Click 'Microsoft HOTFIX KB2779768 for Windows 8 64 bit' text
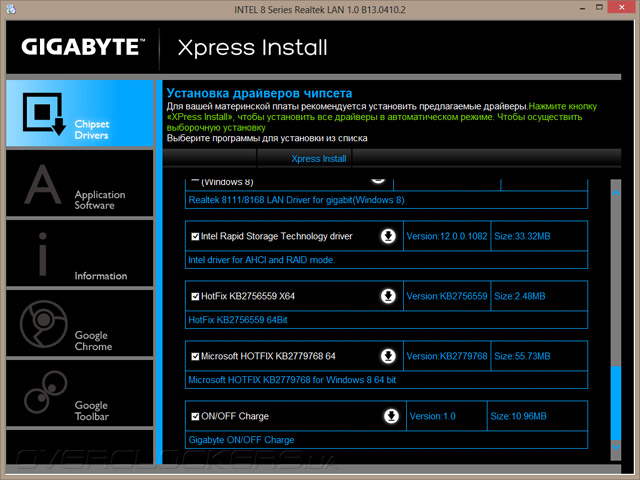Image resolution: width=640 pixels, height=480 pixels. [x=292, y=380]
